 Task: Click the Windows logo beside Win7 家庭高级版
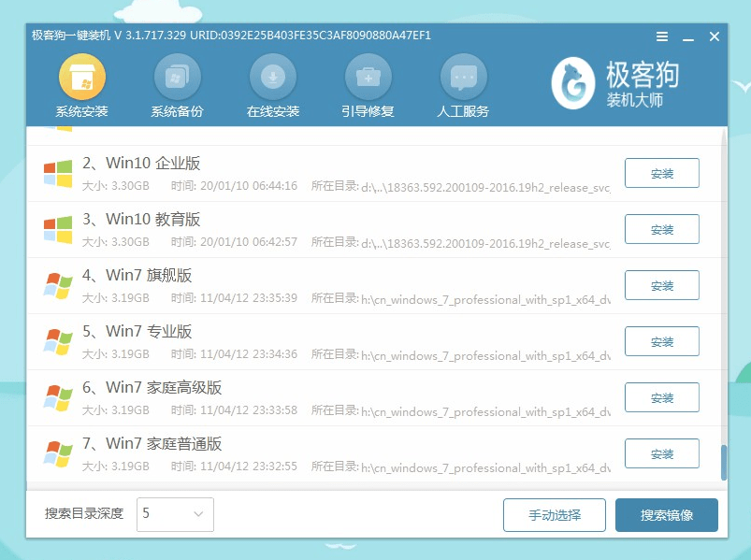click(58, 397)
